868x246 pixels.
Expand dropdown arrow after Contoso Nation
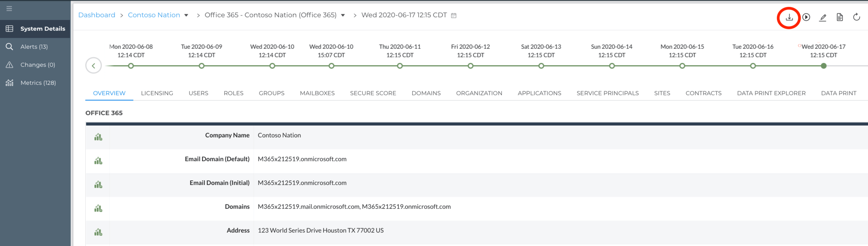[186, 16]
